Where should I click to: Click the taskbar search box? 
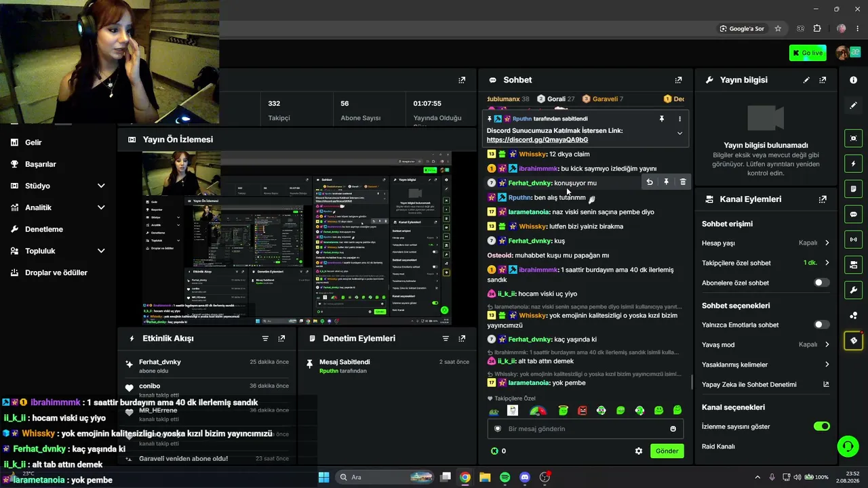point(386,477)
